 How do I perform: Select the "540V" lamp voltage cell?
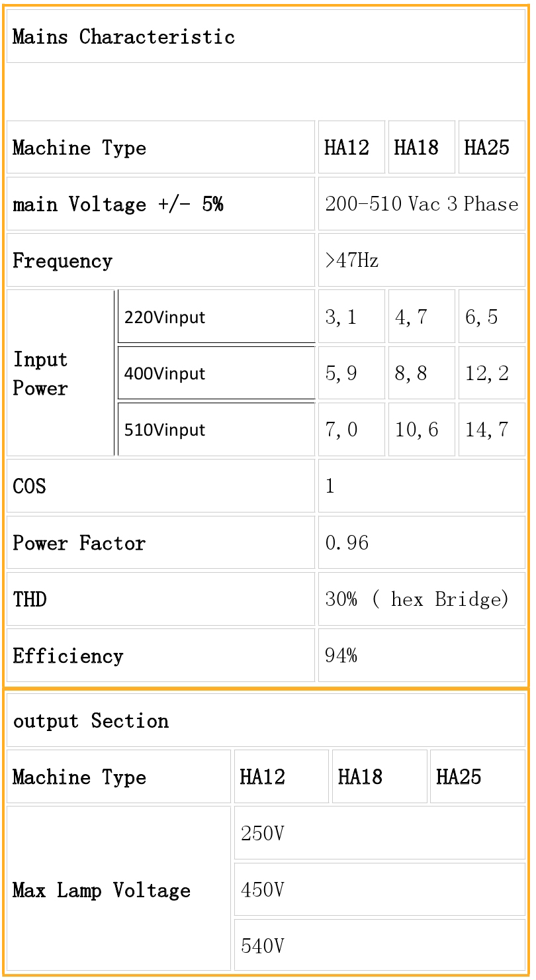[x=379, y=946]
